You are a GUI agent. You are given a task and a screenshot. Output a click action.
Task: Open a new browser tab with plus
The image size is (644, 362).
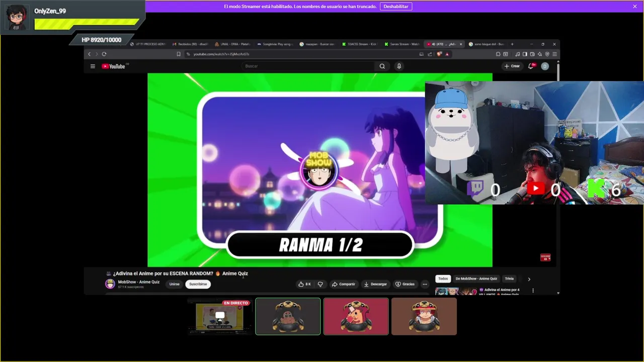512,44
